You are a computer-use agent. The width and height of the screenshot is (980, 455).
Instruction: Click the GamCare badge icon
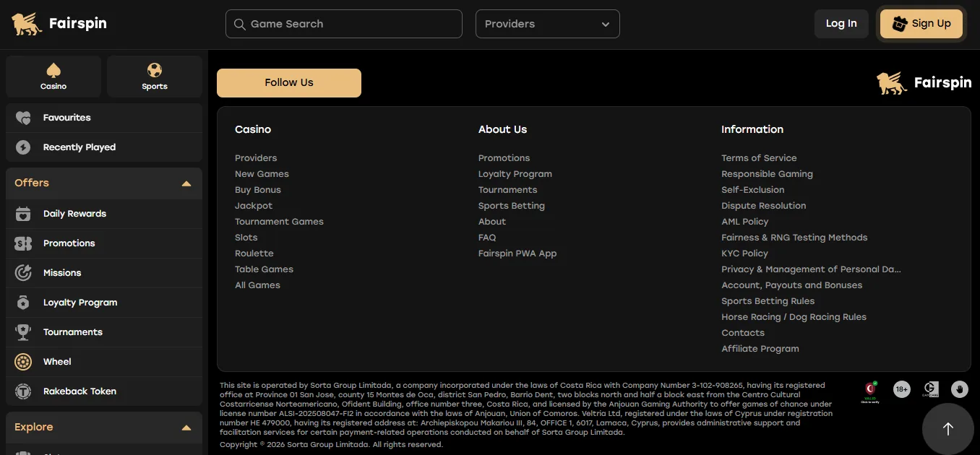(x=930, y=389)
